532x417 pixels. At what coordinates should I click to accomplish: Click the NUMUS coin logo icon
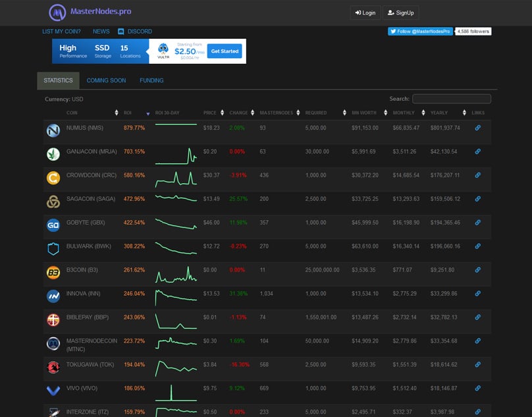coord(53,131)
